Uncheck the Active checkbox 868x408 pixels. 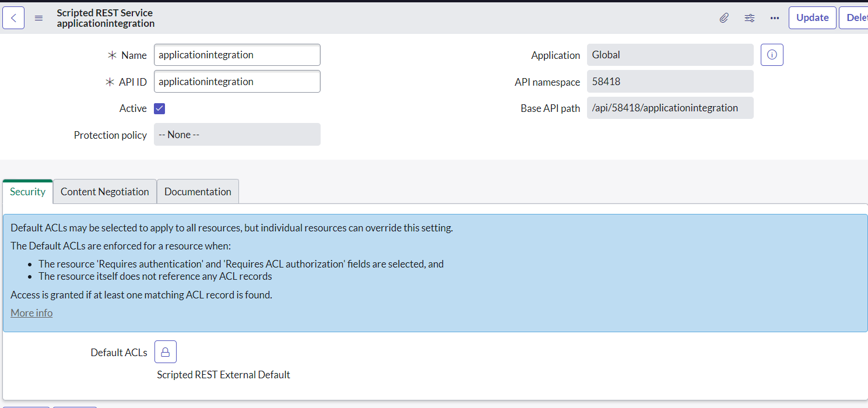pyautogui.click(x=159, y=108)
